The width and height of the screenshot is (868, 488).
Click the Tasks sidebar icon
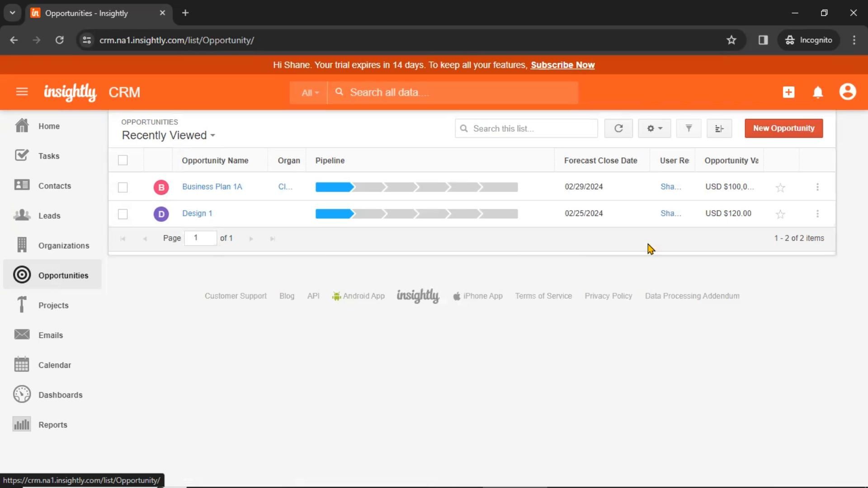(21, 155)
